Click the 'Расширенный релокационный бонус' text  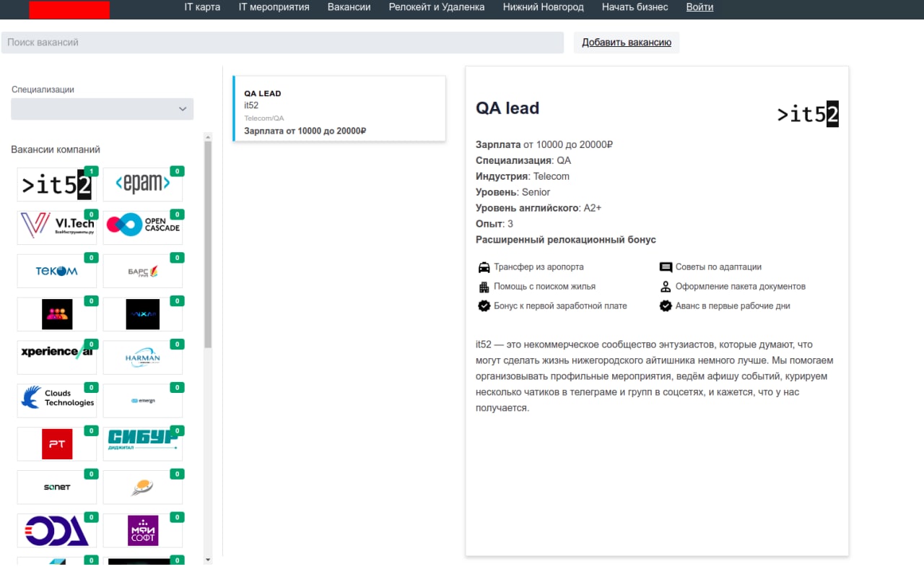coord(566,240)
